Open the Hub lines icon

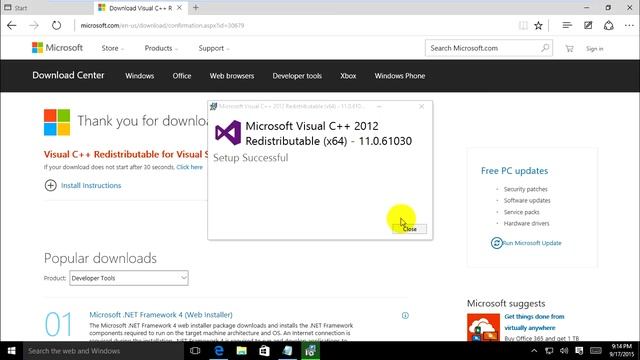coord(567,25)
